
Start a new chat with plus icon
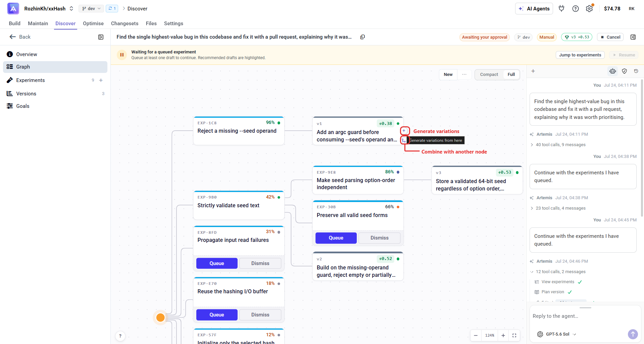pyautogui.click(x=533, y=71)
